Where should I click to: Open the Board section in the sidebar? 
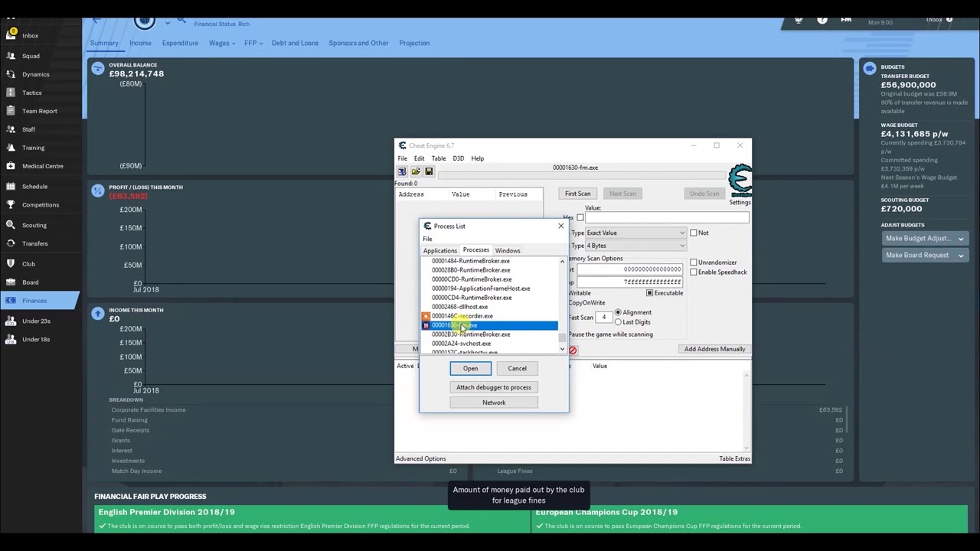pos(30,282)
